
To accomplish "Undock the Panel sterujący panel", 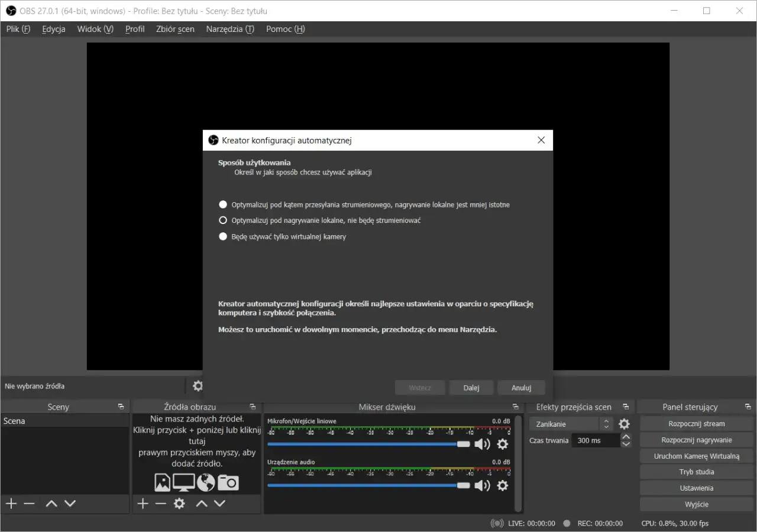I will pos(748,407).
